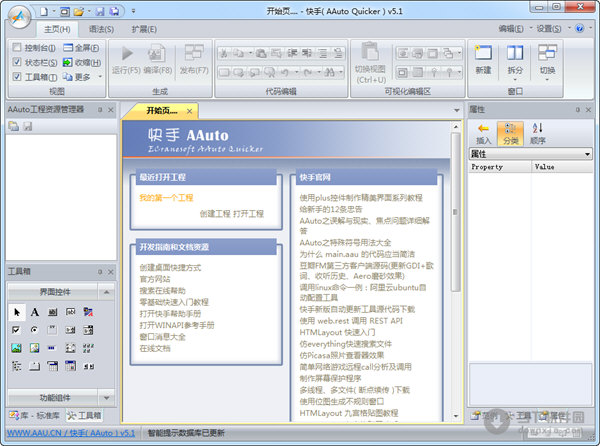Open the 窗口消息大全 link
Screen dimensions: 600x446
coord(163,337)
